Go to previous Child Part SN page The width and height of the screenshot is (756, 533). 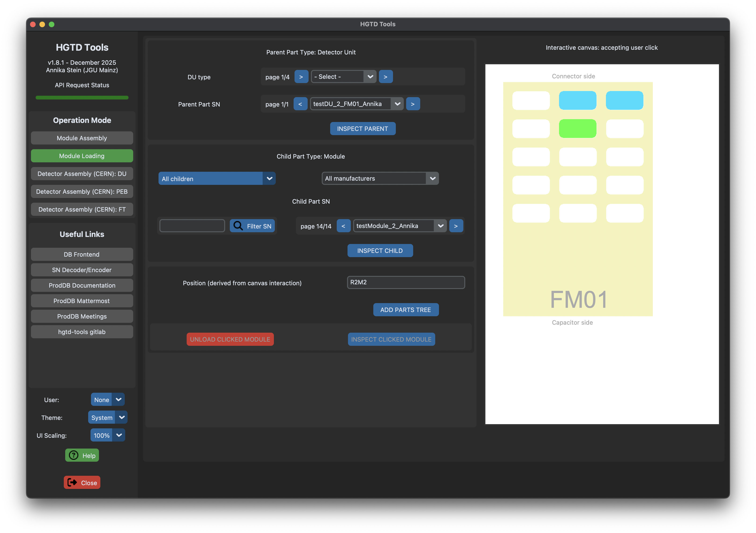pos(344,226)
